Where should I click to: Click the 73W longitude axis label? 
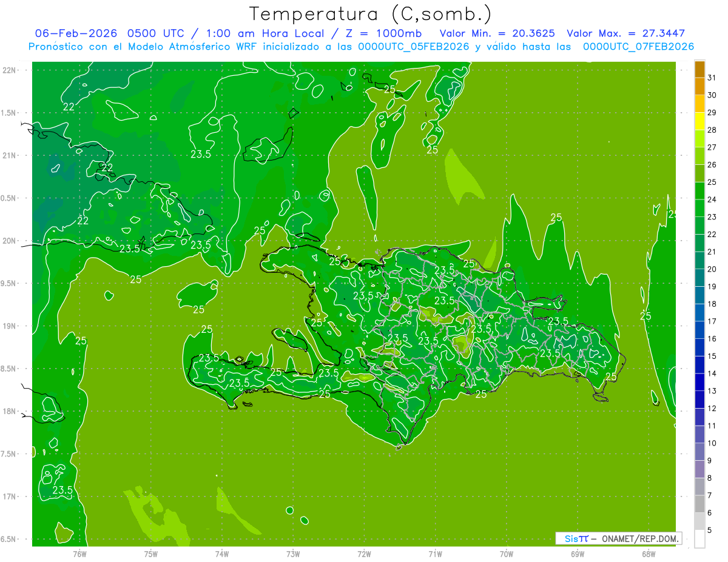[293, 554]
